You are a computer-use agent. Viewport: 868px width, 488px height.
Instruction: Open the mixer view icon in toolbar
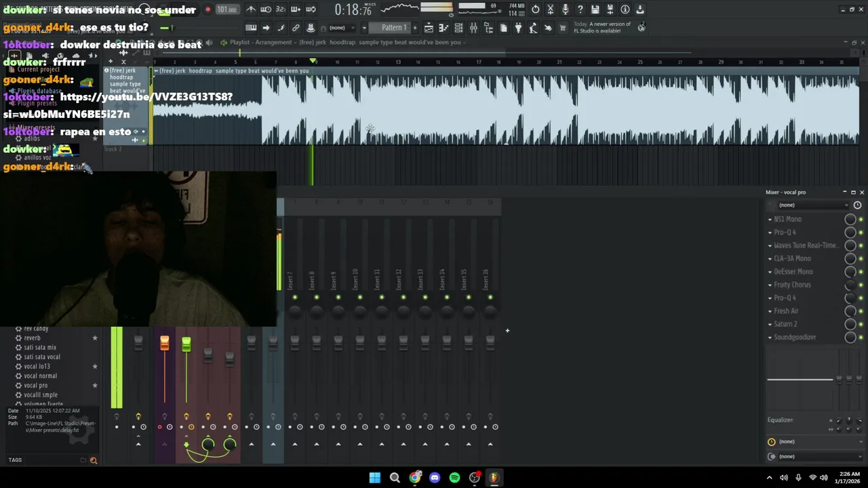pos(473,28)
